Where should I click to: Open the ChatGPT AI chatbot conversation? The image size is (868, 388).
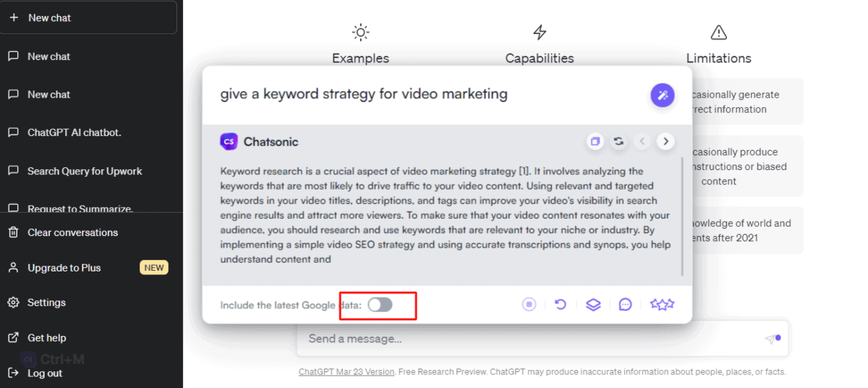point(74,132)
